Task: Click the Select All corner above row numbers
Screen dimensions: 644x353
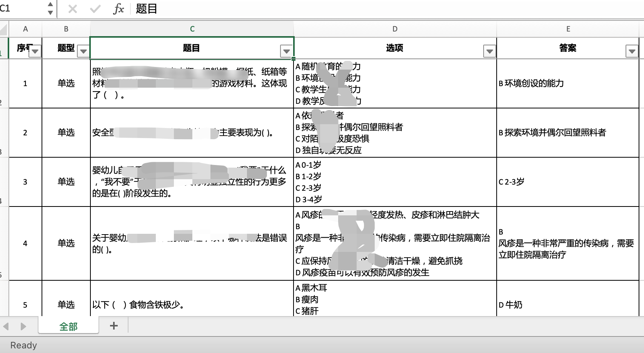Action: [x=3, y=29]
